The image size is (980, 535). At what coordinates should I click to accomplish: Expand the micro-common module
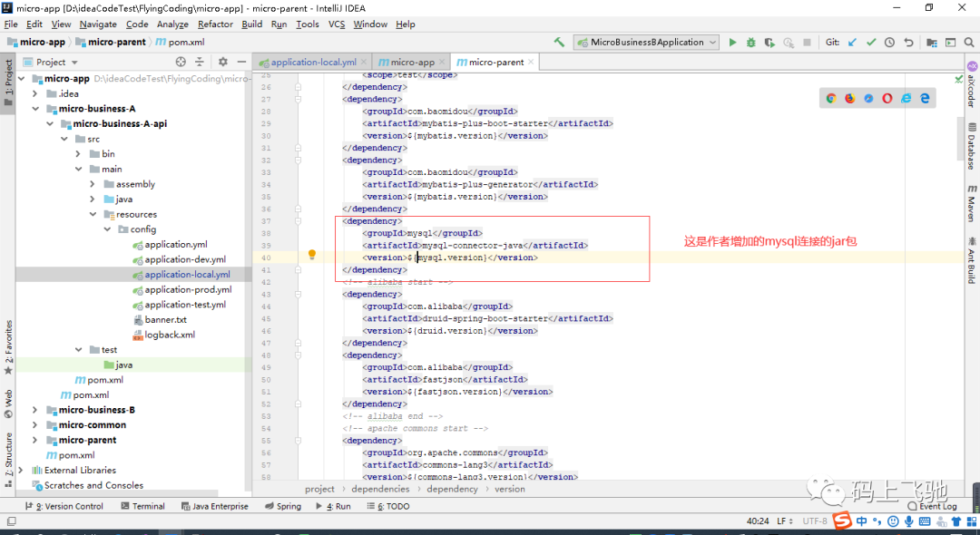point(35,425)
